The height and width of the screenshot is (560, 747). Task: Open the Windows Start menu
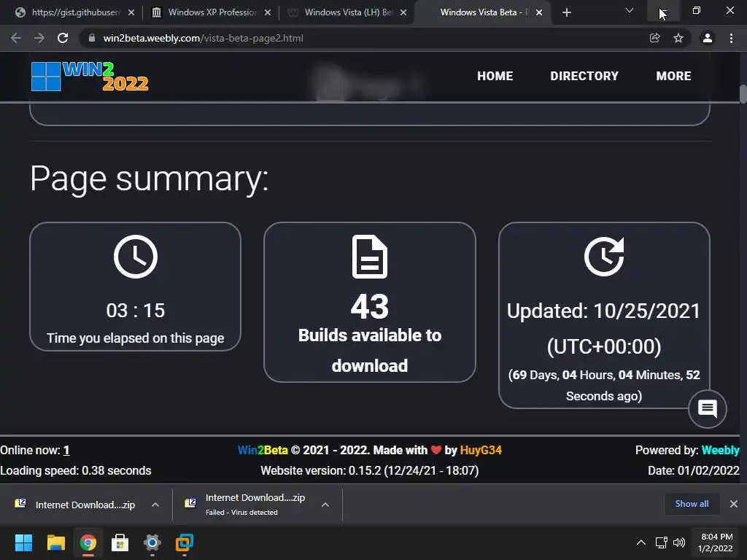pos(23,542)
